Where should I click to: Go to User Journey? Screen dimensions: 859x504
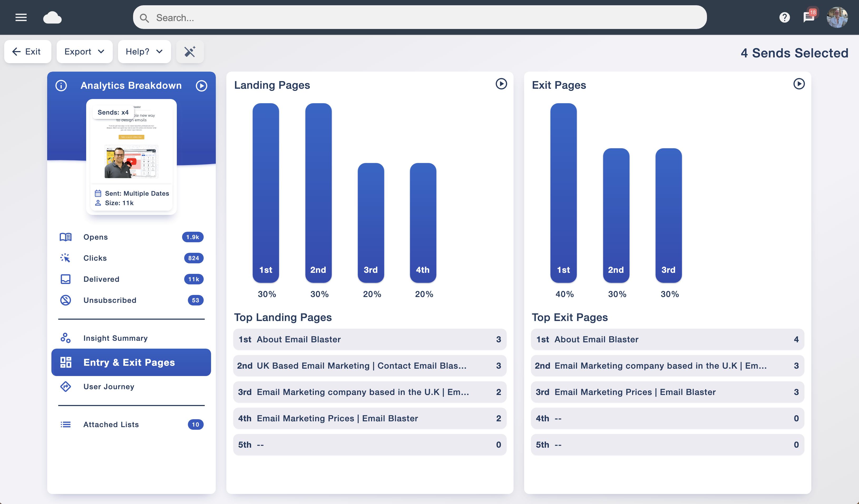click(x=131, y=387)
